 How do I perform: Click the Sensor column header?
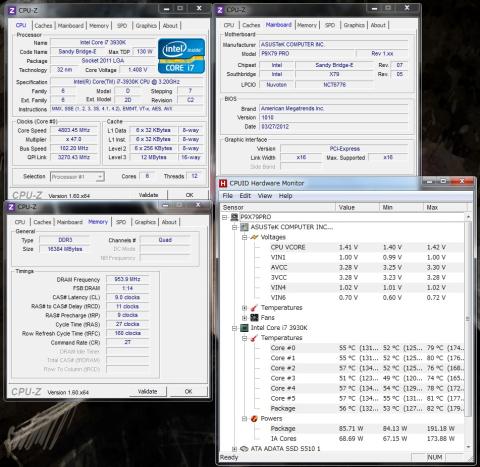click(x=278, y=207)
